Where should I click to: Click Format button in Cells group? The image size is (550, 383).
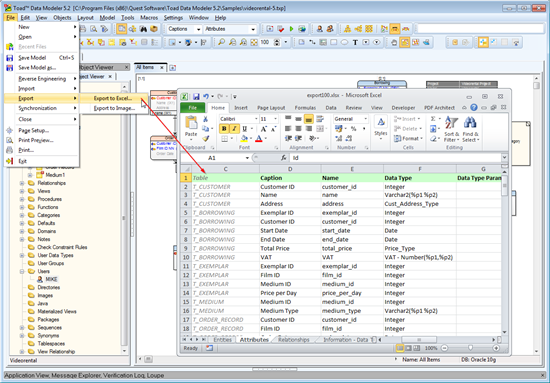pos(408,139)
